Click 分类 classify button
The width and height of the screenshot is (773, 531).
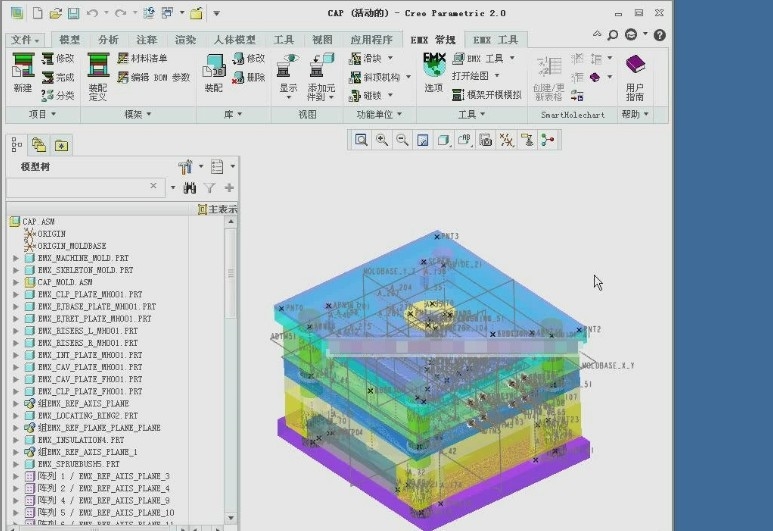tap(58, 95)
